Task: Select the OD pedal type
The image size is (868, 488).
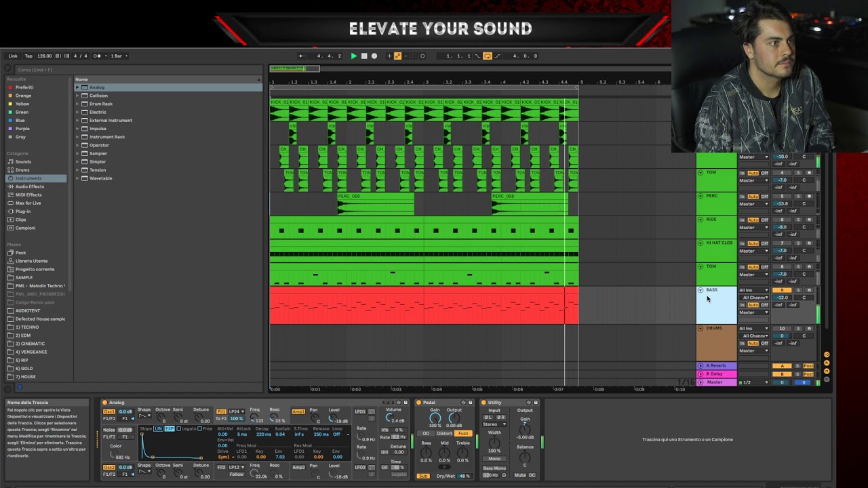Action: 426,433
